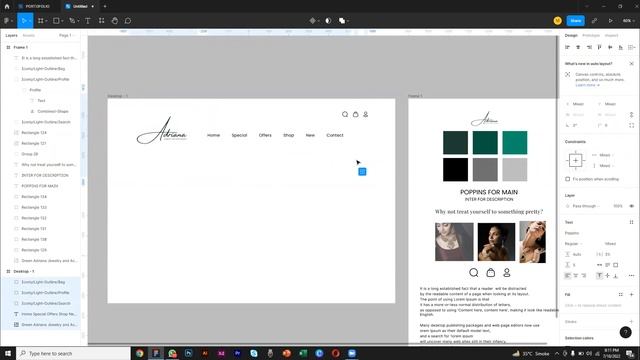Open horizontal constraints Mixed dropdown
Image resolution: width=640 pixels, height=360 pixels.
[x=606, y=155]
